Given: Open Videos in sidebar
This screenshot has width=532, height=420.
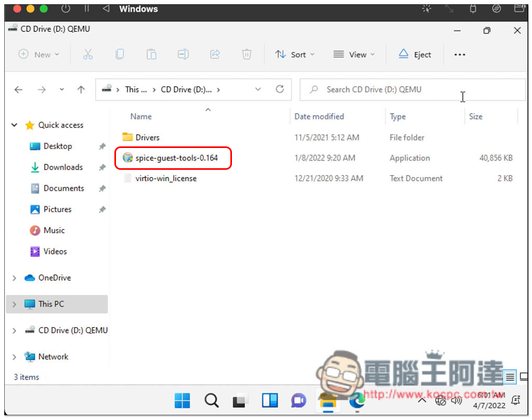Looking at the screenshot, I should coord(48,252).
